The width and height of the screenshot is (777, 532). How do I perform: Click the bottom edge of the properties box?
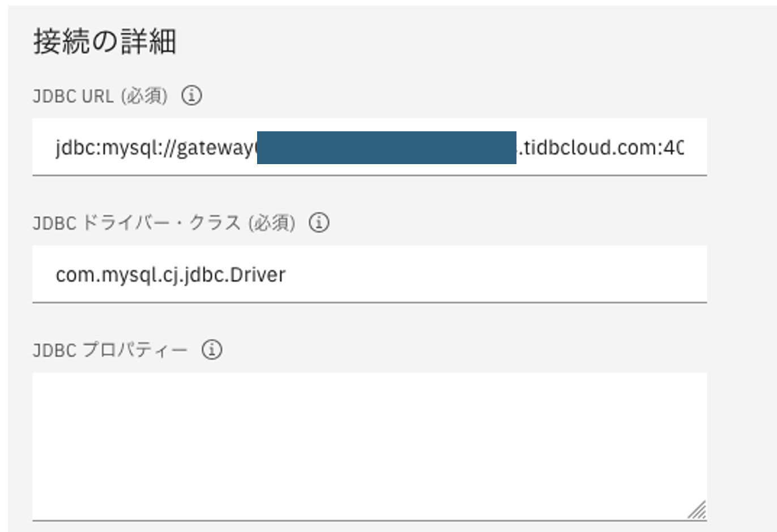click(x=368, y=518)
